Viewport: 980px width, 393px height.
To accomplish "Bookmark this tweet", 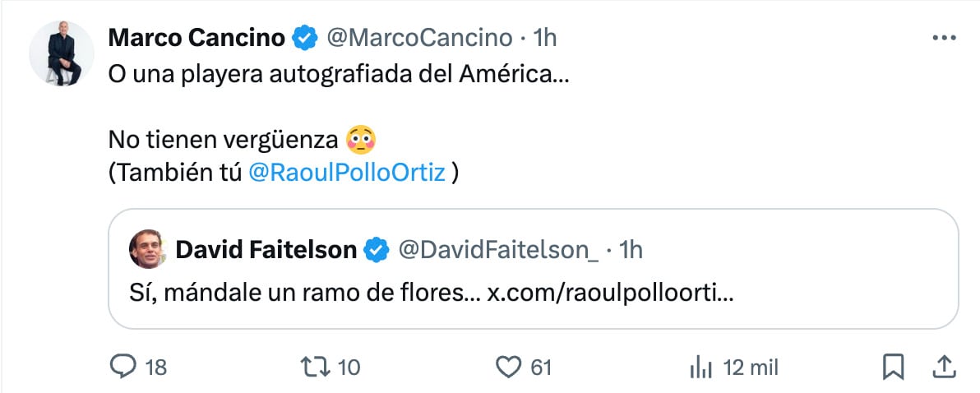I will (892, 366).
